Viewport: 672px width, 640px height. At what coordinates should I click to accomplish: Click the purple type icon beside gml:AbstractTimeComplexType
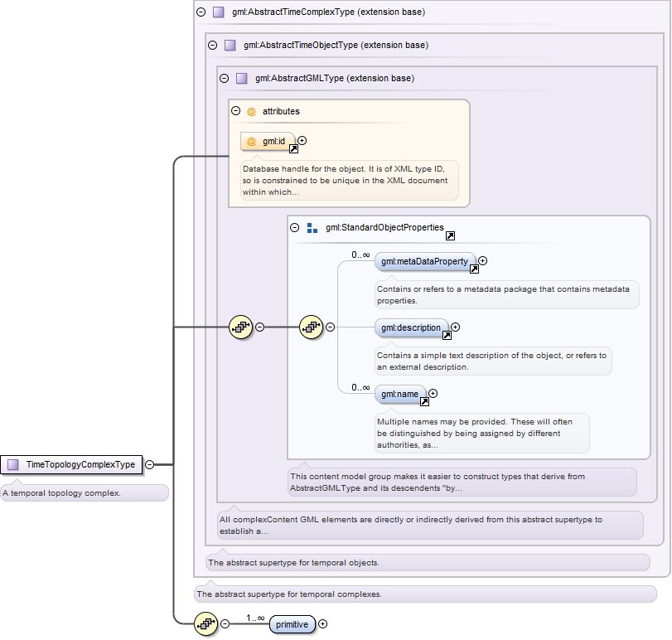tap(219, 12)
